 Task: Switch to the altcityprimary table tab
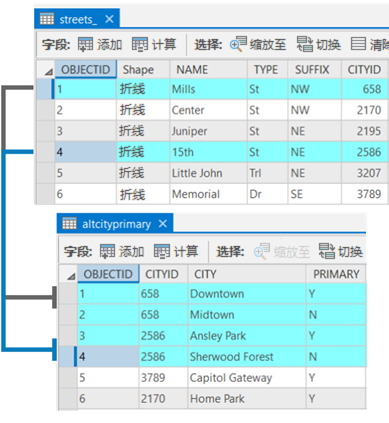[115, 223]
